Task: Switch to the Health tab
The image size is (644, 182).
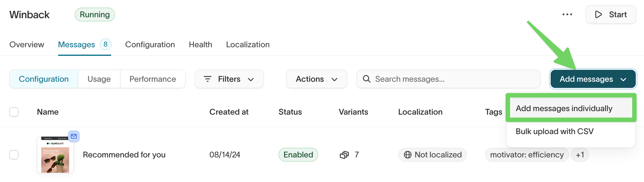Action: coord(200,45)
